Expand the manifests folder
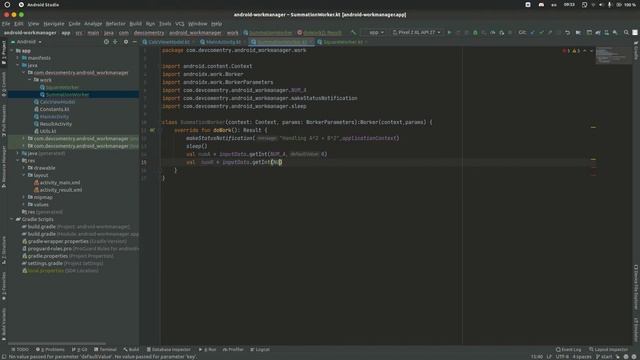The height and width of the screenshot is (360, 640). [x=18, y=58]
